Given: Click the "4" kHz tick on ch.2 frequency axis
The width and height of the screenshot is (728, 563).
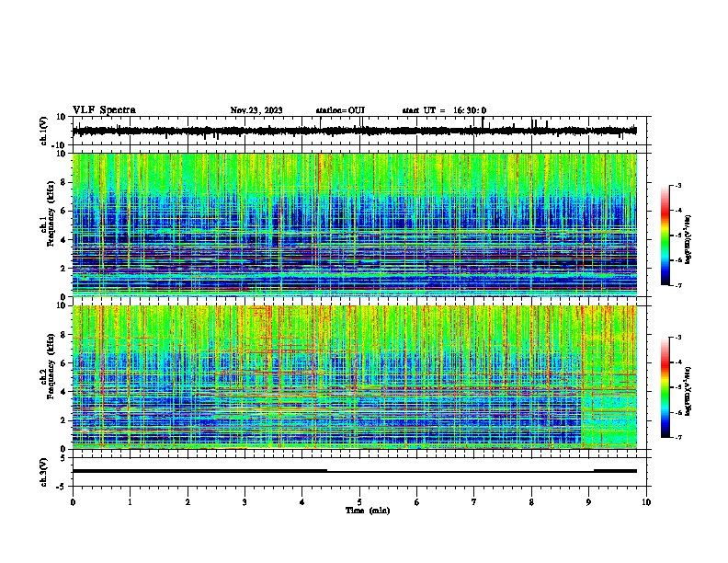Looking at the screenshot, I should tap(63, 392).
